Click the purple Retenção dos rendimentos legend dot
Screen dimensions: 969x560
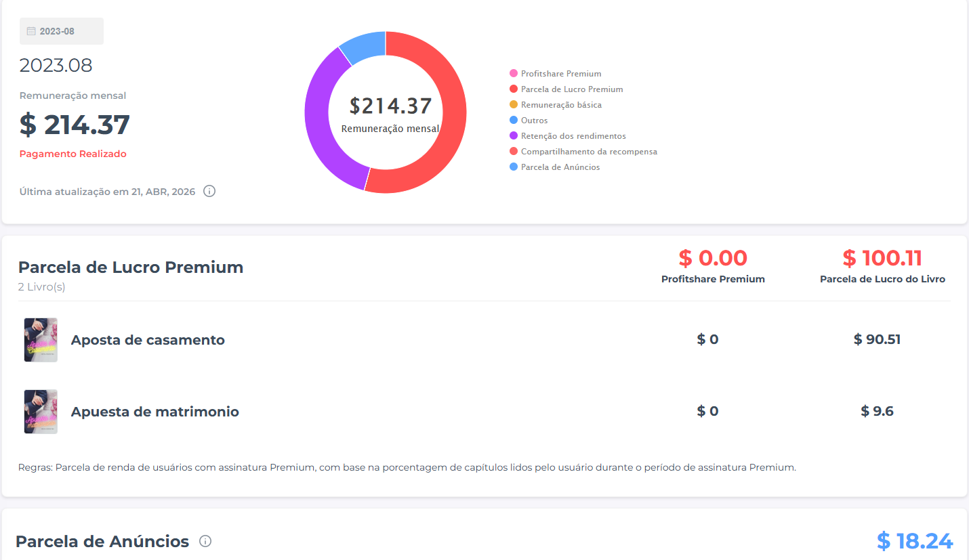(x=513, y=136)
